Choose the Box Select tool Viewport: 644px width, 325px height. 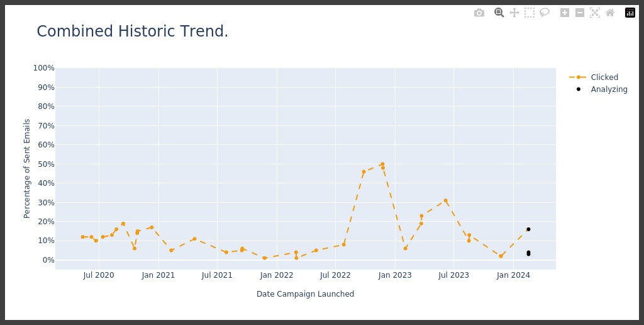[530, 13]
